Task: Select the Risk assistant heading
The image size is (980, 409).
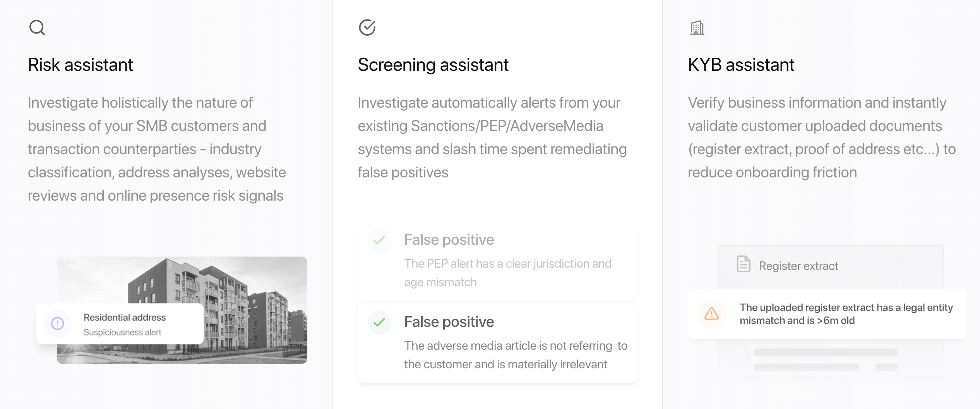Action: 81,65
